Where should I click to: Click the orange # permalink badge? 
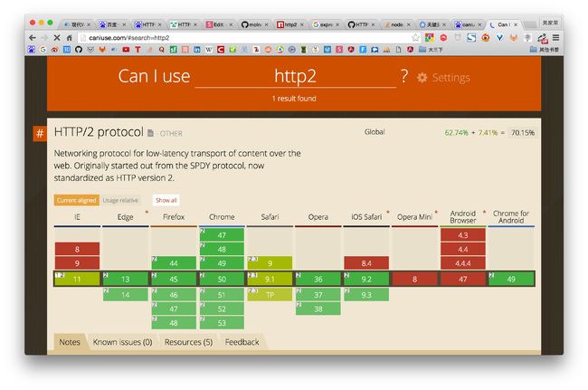pyautogui.click(x=40, y=133)
